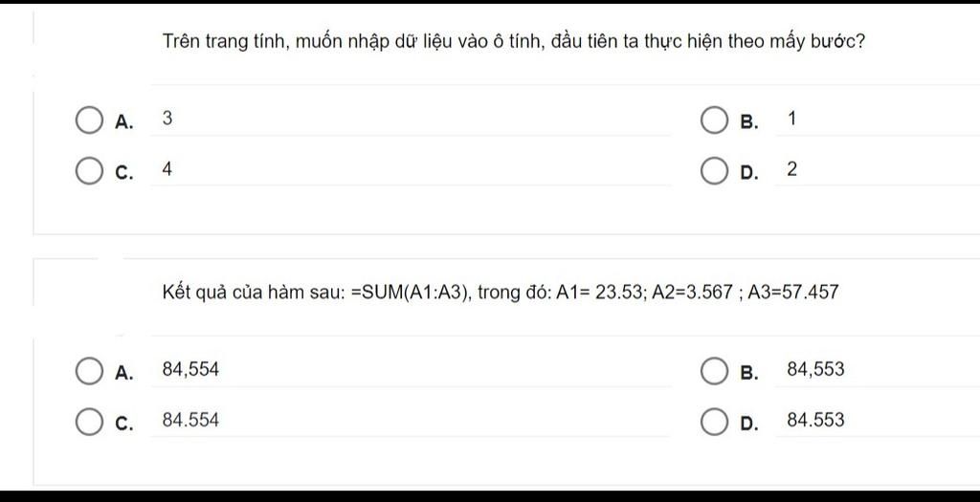Image resolution: width=980 pixels, height=502 pixels.
Task: Choose radio button B for the SUM question
Action: point(713,371)
